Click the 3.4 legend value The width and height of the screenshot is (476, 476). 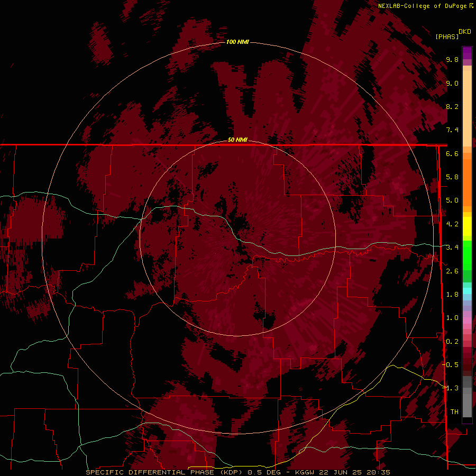click(x=452, y=248)
